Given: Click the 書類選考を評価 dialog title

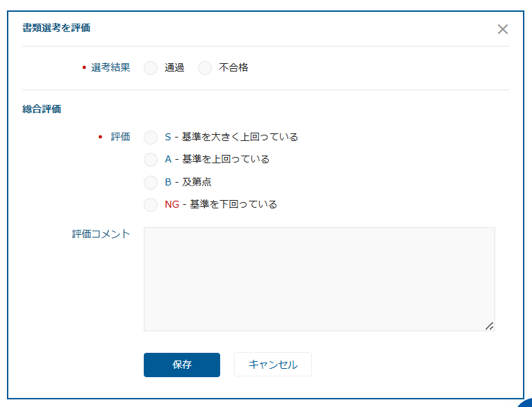Looking at the screenshot, I should (56, 28).
